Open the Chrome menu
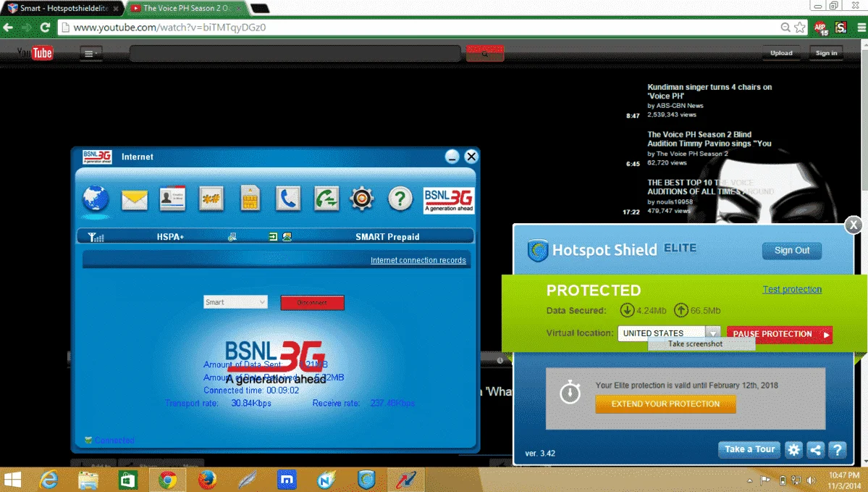 tap(861, 27)
